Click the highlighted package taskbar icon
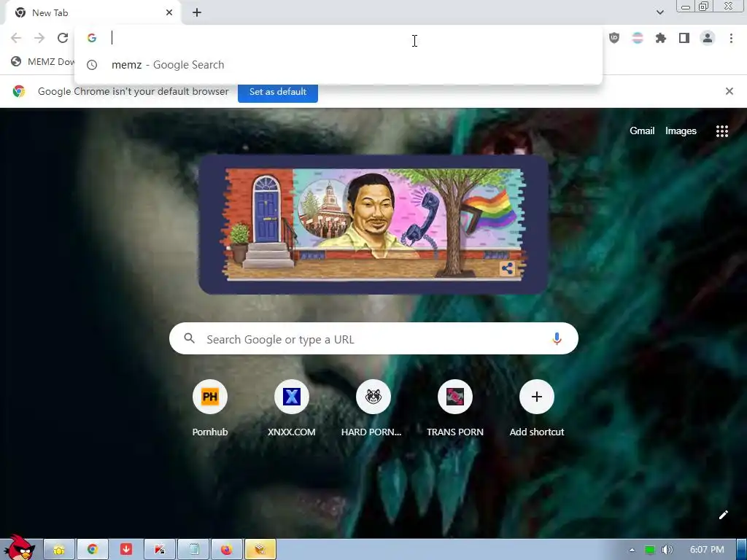Screen dimensions: 747x560 point(260,550)
